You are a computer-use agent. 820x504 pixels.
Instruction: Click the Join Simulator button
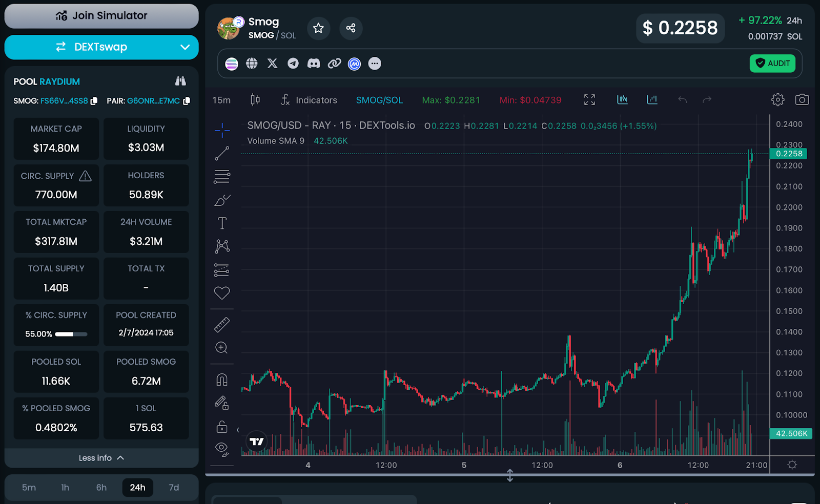(101, 16)
